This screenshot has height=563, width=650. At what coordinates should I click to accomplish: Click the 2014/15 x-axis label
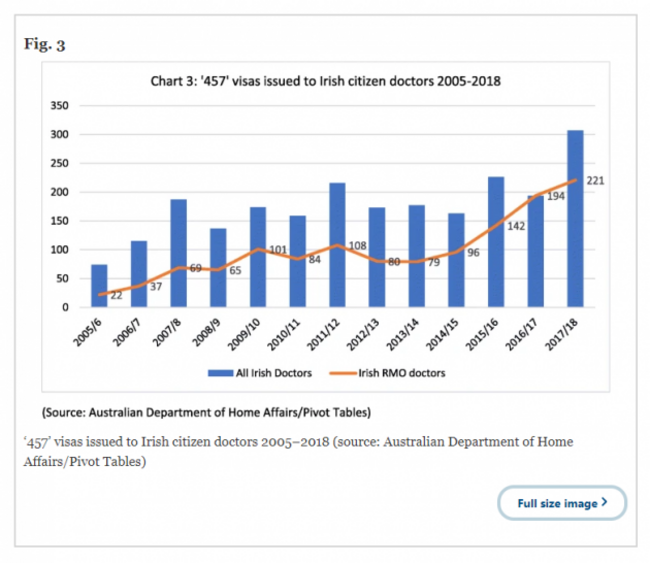click(442, 334)
